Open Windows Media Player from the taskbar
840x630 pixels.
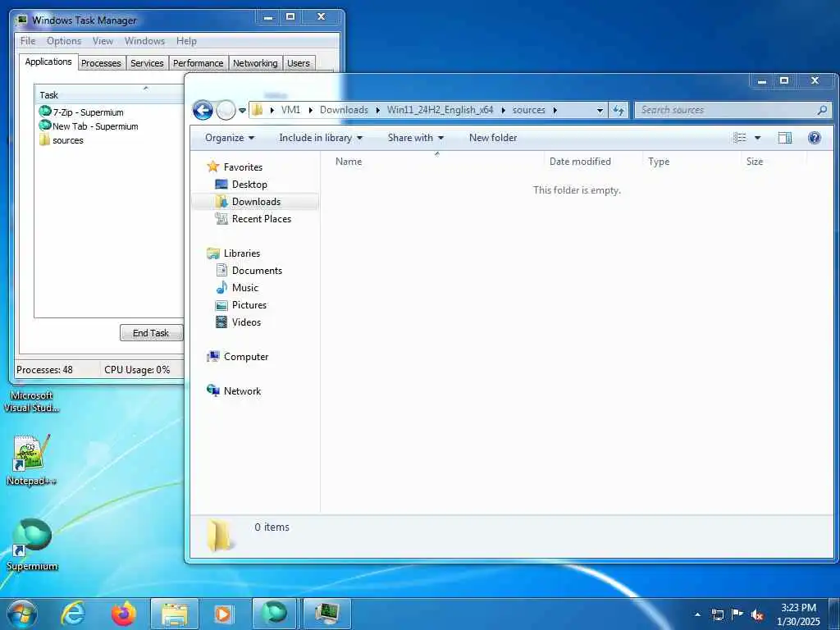[x=223, y=614]
